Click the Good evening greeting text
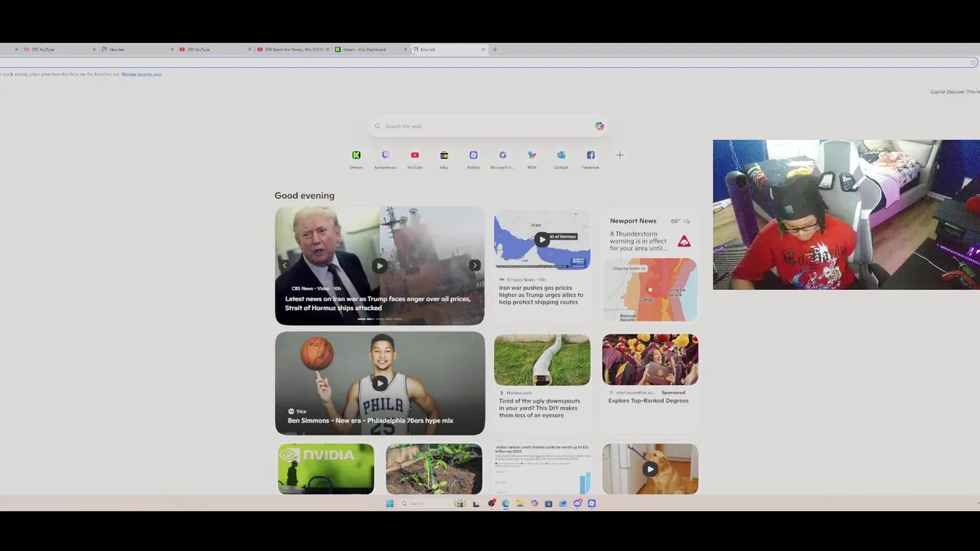Image resolution: width=980 pixels, height=551 pixels. pyautogui.click(x=305, y=195)
